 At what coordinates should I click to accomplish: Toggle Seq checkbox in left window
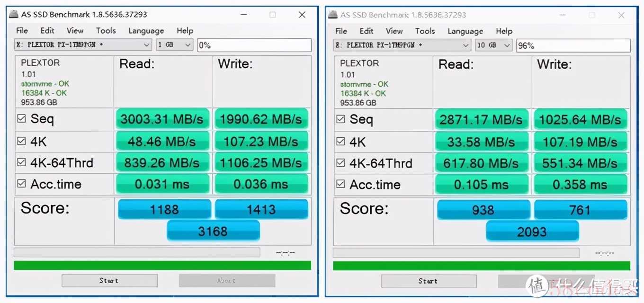[21, 119]
